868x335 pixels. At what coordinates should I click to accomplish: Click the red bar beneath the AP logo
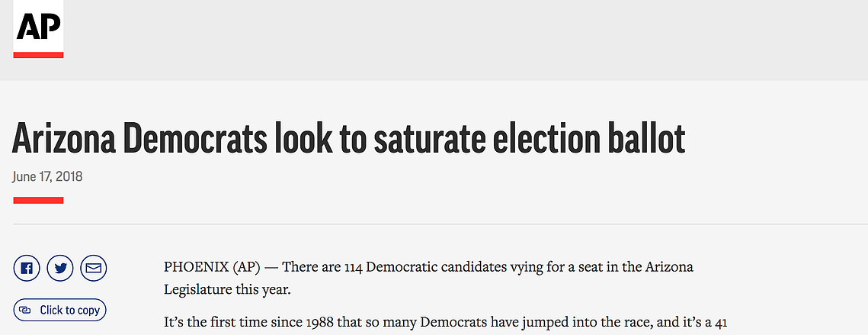coord(38,55)
